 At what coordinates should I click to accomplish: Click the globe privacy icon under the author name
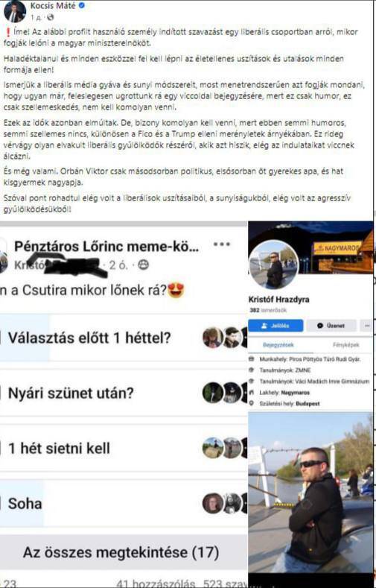point(51,17)
